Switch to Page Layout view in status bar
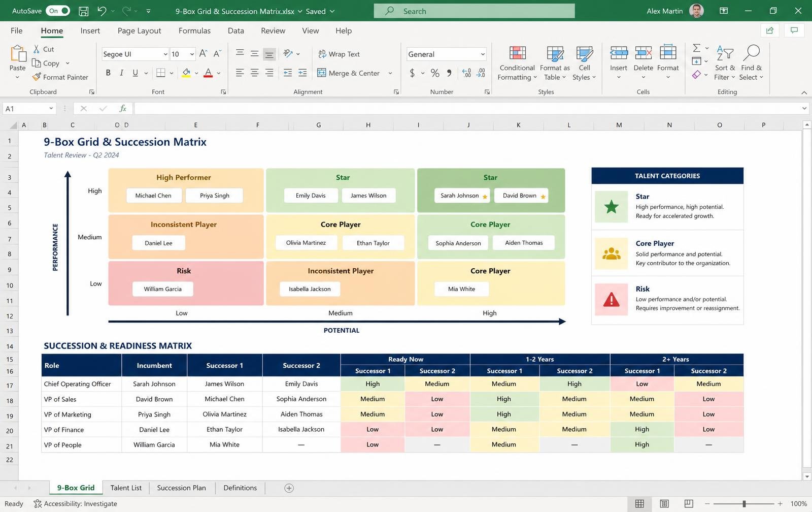812x512 pixels. [664, 503]
